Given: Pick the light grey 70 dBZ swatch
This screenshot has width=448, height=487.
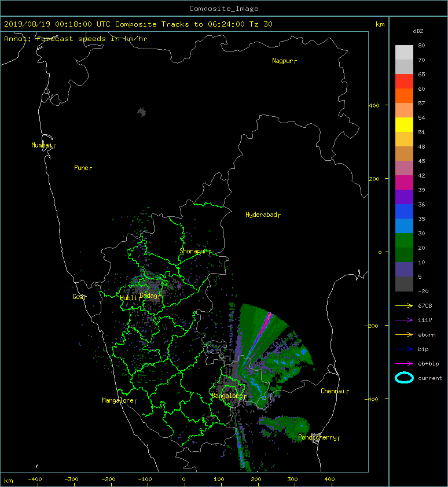Looking at the screenshot, I should pos(404,52).
